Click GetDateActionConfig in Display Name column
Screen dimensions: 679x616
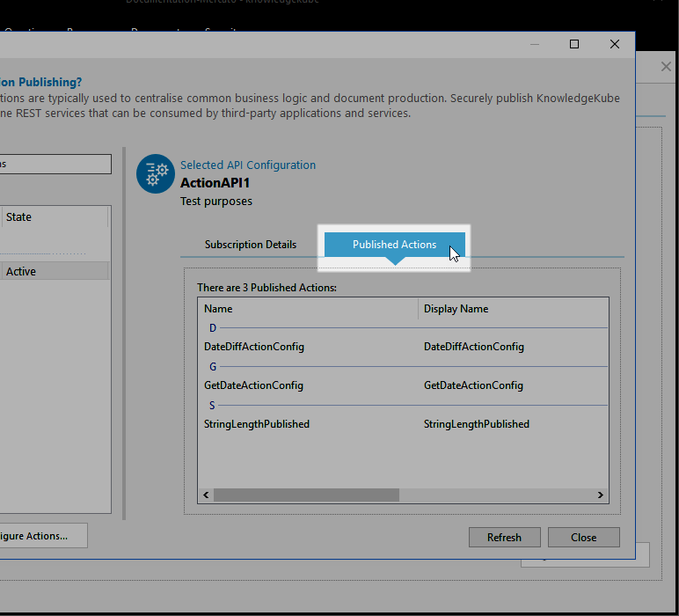[473, 385]
